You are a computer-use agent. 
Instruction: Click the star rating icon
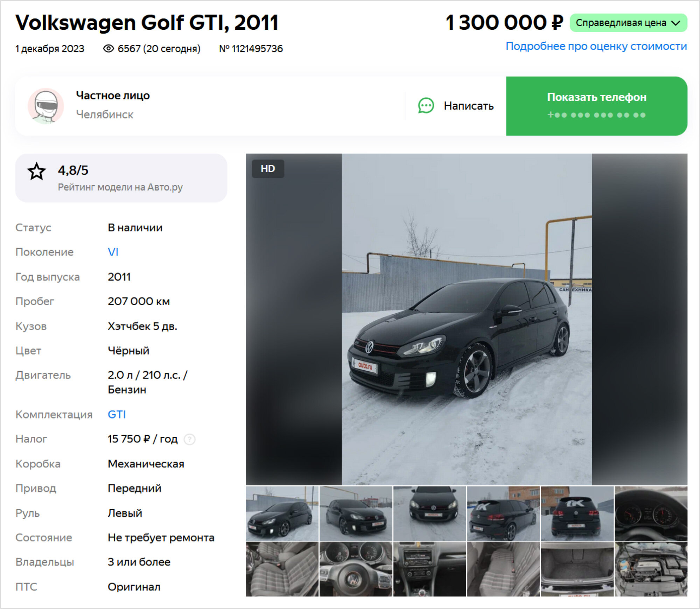[x=37, y=171]
